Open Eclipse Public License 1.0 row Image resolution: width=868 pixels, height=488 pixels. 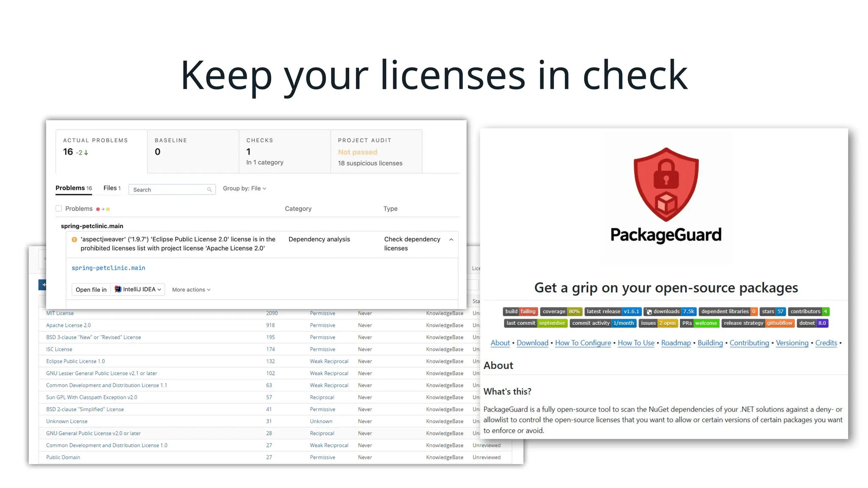pyautogui.click(x=75, y=361)
